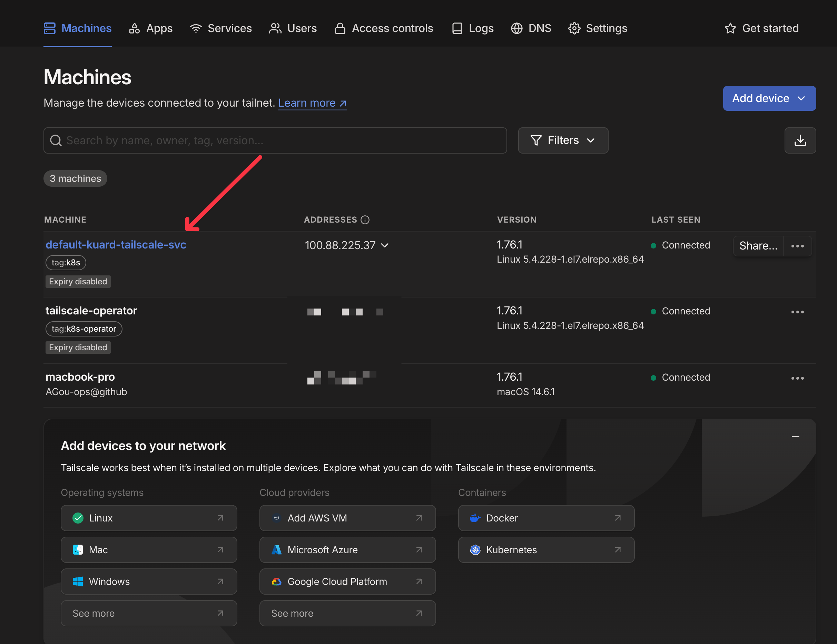
Task: Focus the machine search field
Action: (275, 140)
